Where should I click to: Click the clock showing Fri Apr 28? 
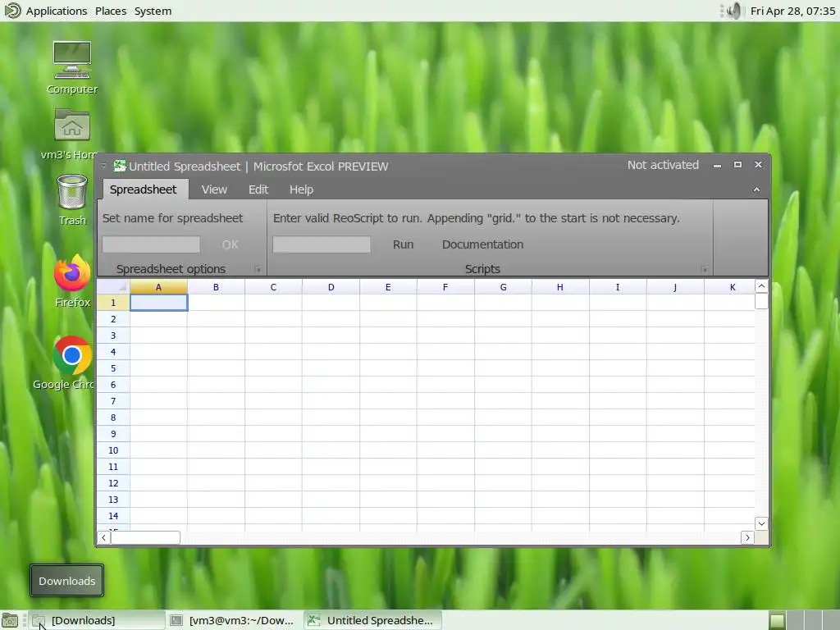[792, 11]
